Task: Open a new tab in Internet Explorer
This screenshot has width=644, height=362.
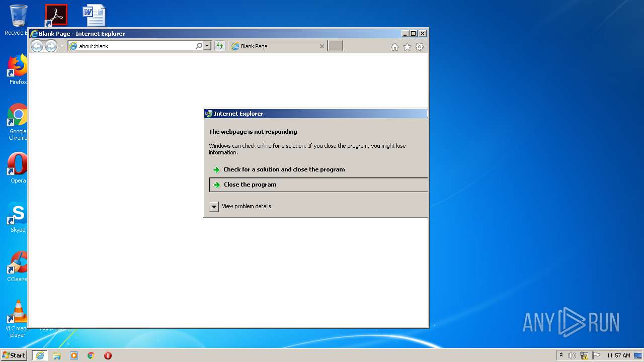Action: 335,46
